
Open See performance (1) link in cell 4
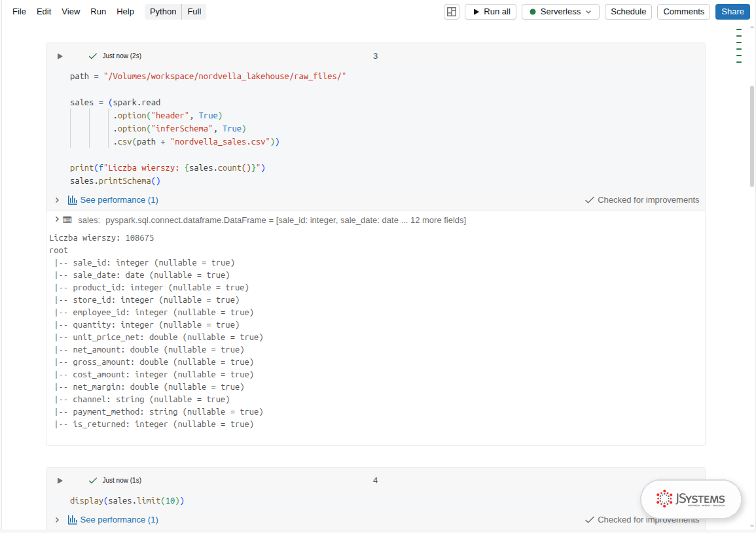click(119, 520)
